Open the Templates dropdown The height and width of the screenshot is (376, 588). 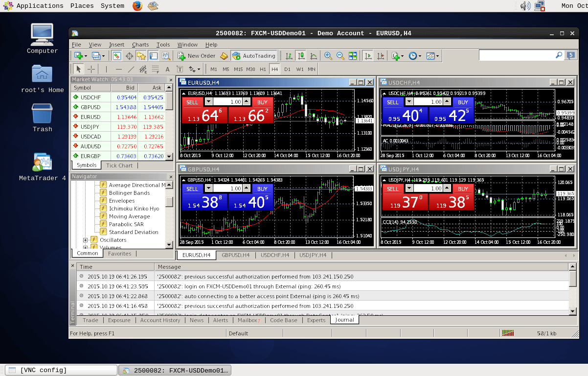coord(432,56)
